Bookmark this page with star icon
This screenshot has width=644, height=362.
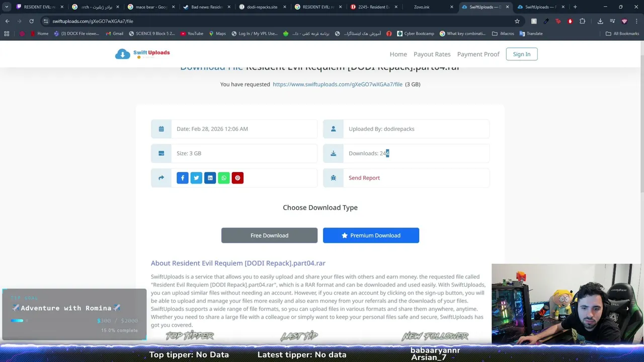(517, 21)
